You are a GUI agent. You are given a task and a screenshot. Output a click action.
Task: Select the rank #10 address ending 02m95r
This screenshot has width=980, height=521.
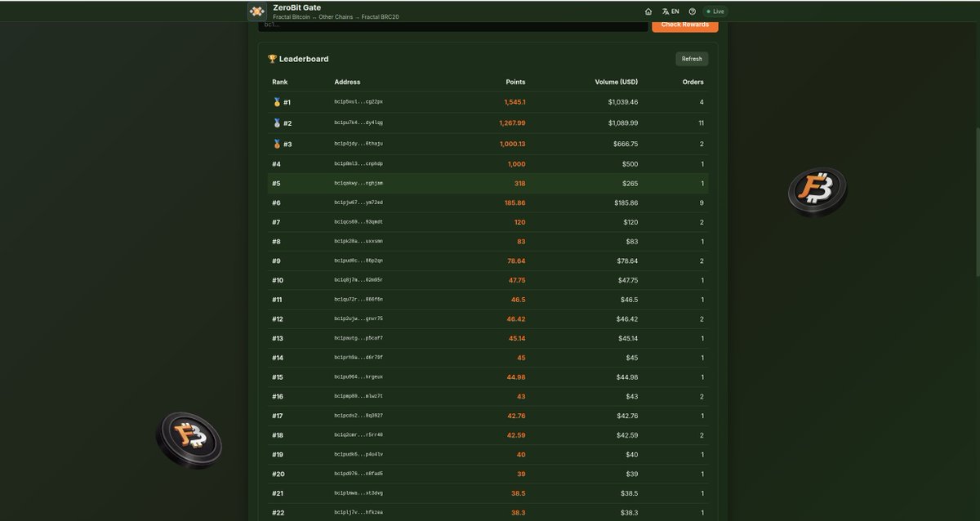click(359, 280)
